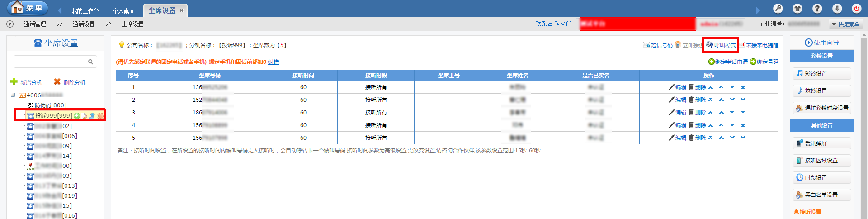The height and width of the screenshot is (219, 868).
Task: Open the shirt skin theme icon
Action: pyautogui.click(x=797, y=9)
